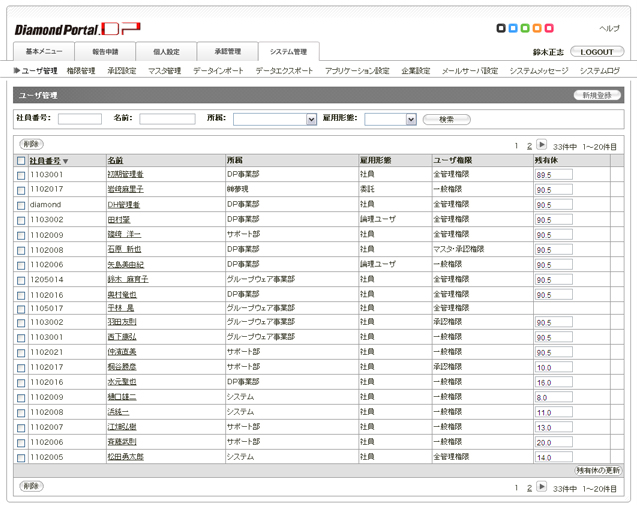The width and height of the screenshot is (637, 505).
Task: Open the システムログ submenu item
Action: coord(600,71)
